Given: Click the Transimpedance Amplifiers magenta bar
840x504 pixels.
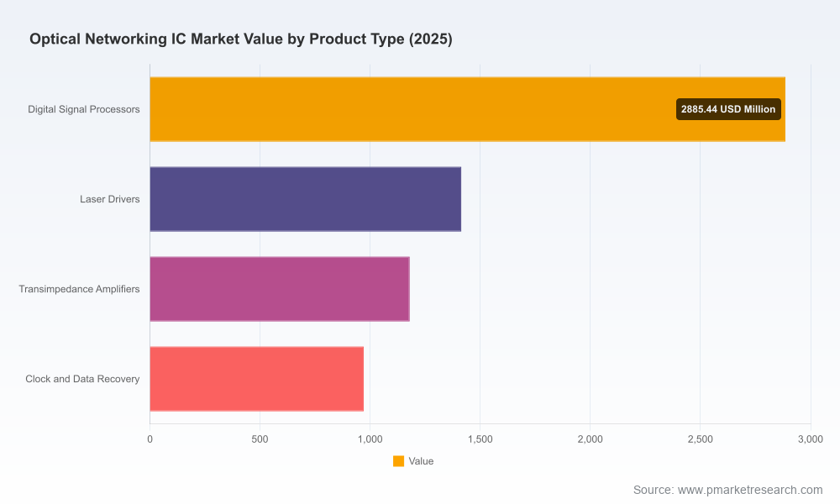Looking at the screenshot, I should click(280, 289).
